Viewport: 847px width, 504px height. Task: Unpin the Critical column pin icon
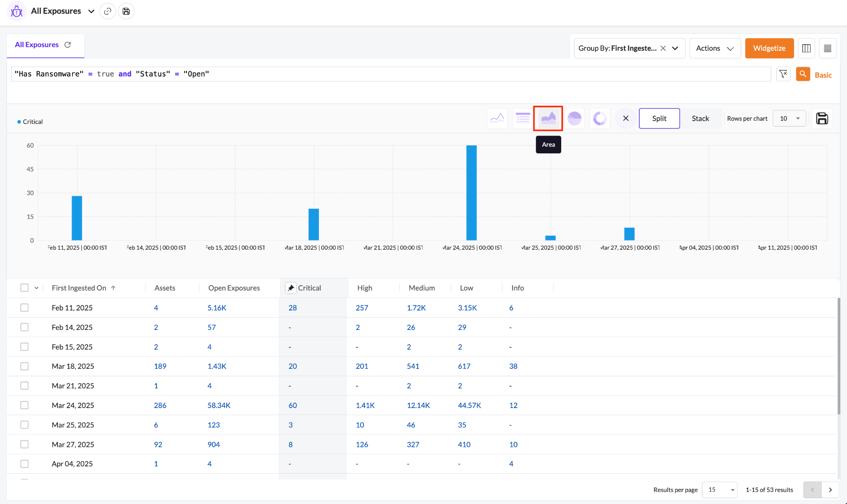[x=291, y=288]
